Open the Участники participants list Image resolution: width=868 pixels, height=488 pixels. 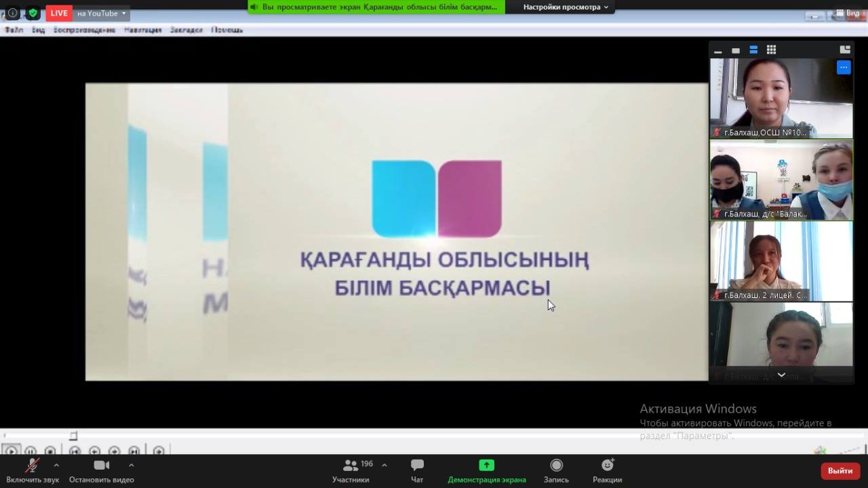351,470
